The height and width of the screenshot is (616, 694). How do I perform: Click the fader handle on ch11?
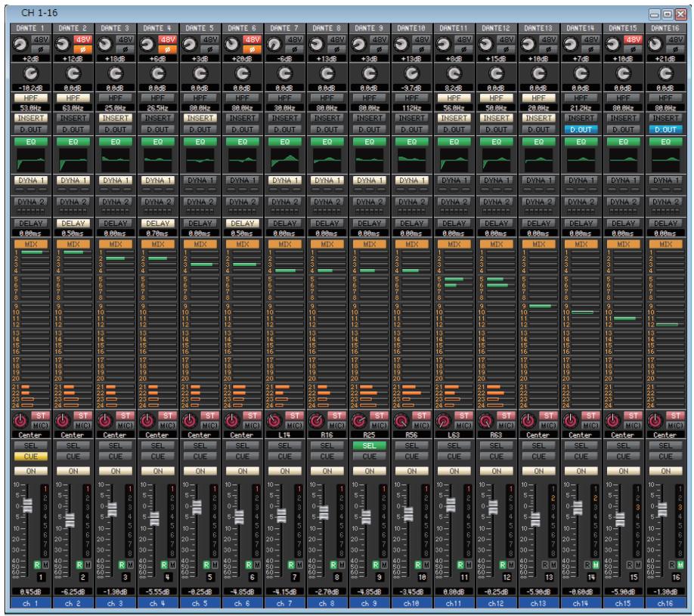[451, 504]
